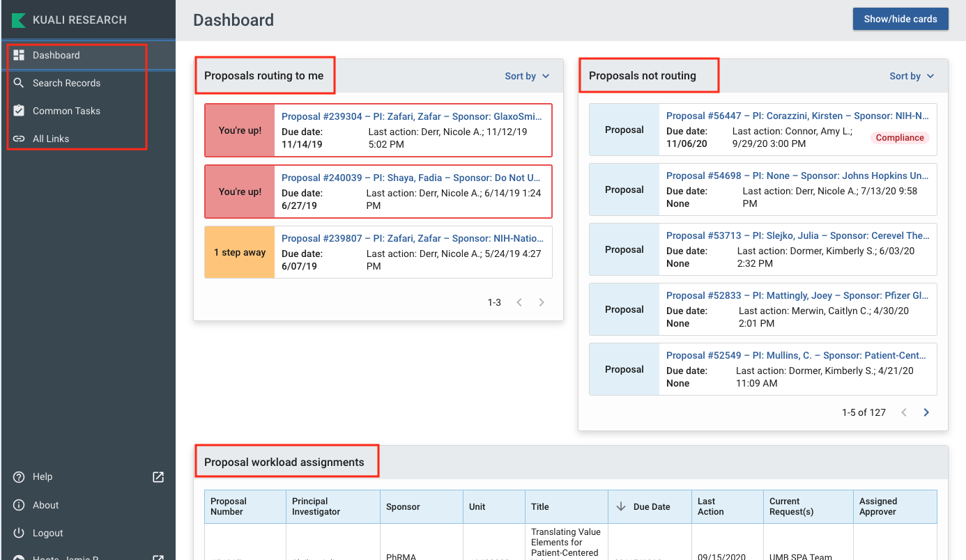Select Dashboard from the sidebar menu
This screenshot has height=560, width=966.
(56, 55)
